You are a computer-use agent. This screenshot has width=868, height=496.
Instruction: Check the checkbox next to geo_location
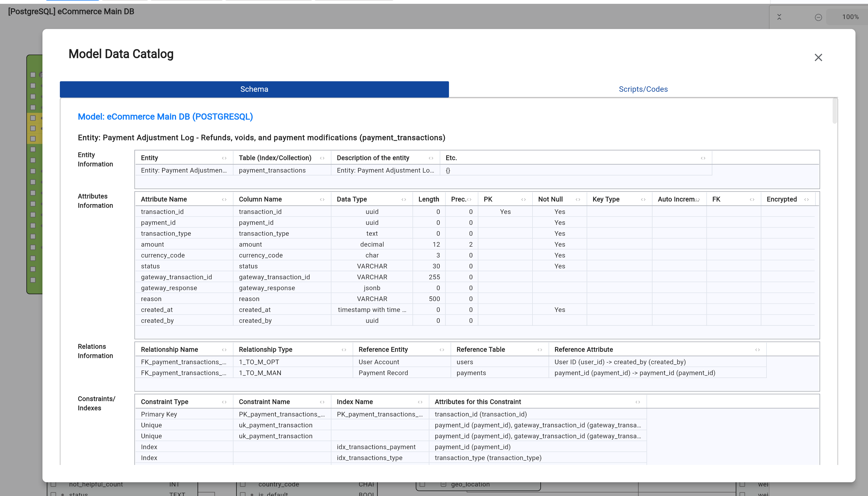click(422, 483)
